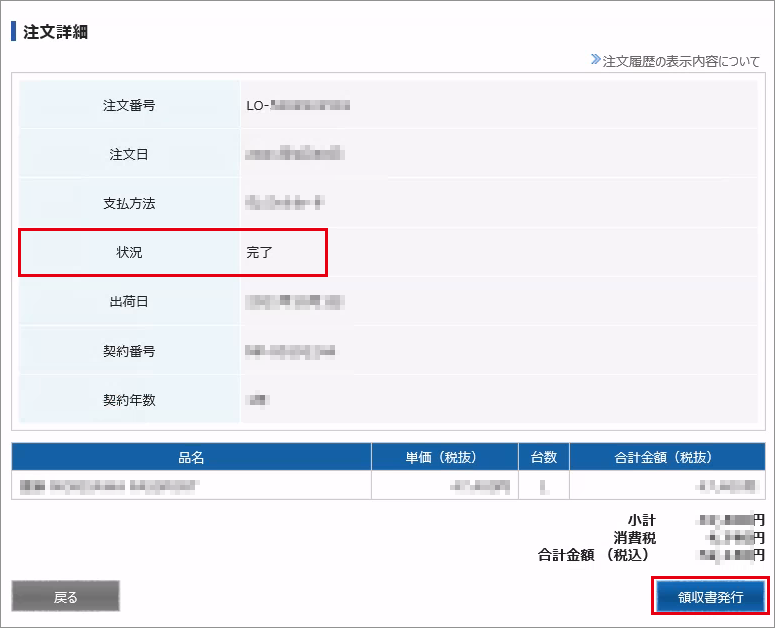
Task: Select the 合計金額（税込） total label
Action: click(x=594, y=555)
